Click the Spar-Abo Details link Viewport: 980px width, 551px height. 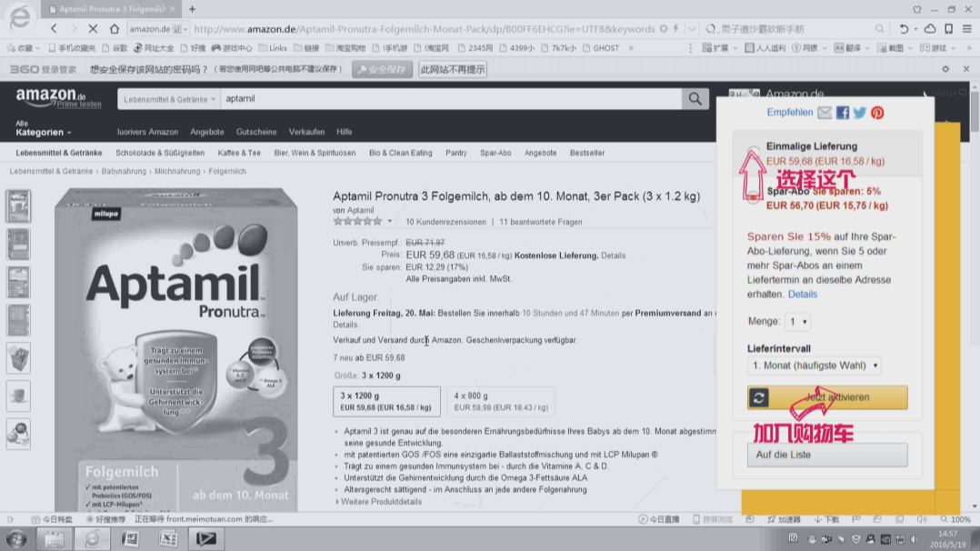802,294
